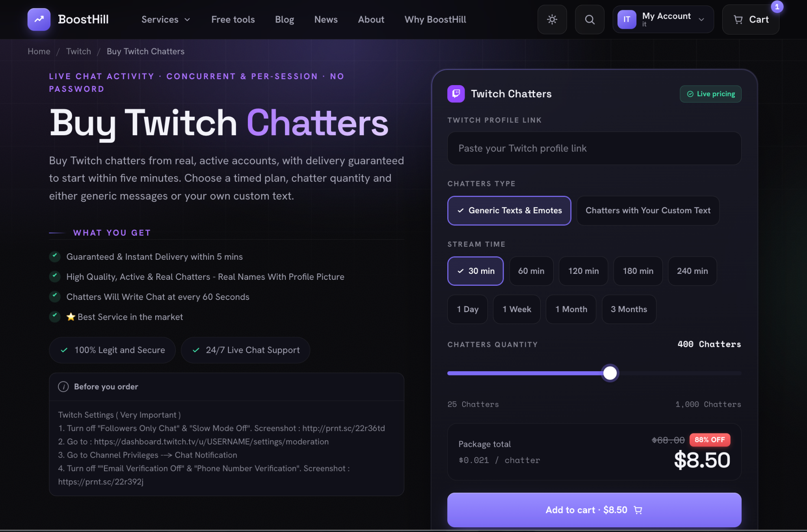Choose the 60 min stream time

(531, 271)
